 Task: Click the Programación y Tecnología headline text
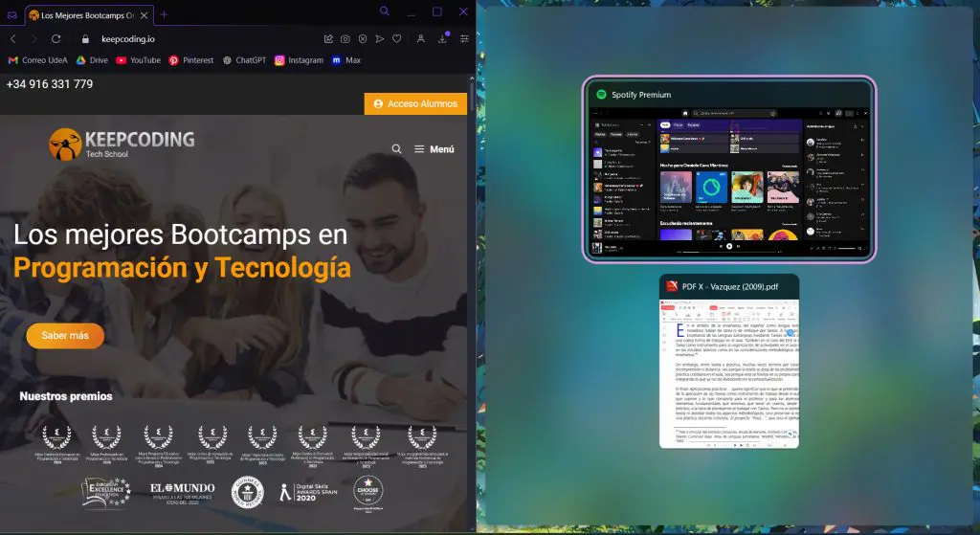[182, 268]
